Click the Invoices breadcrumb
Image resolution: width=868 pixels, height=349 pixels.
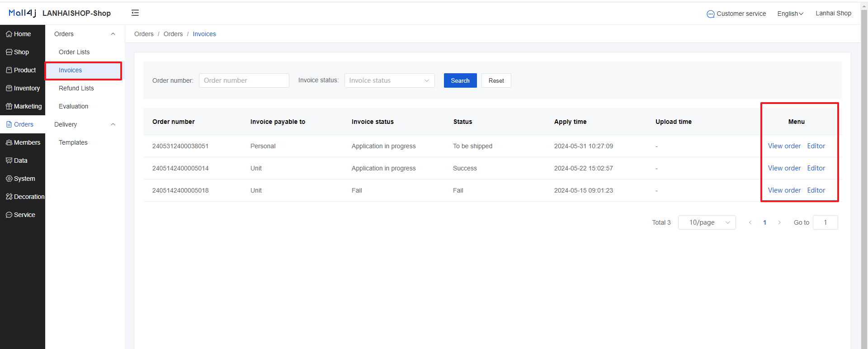coord(204,34)
